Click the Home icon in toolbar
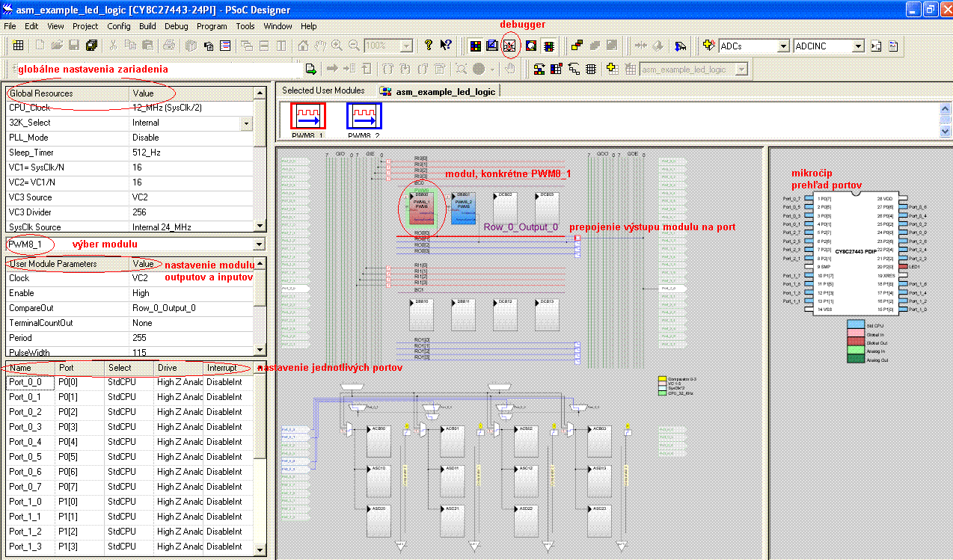 pos(303,46)
